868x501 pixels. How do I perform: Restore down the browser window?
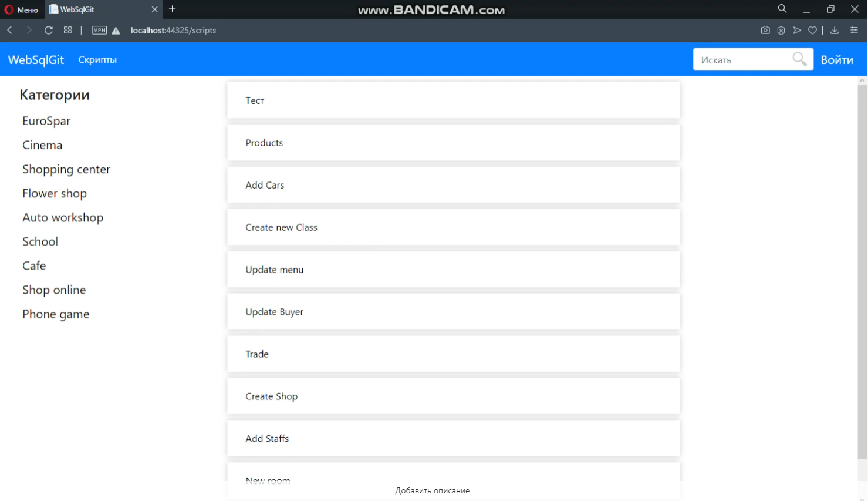click(830, 9)
